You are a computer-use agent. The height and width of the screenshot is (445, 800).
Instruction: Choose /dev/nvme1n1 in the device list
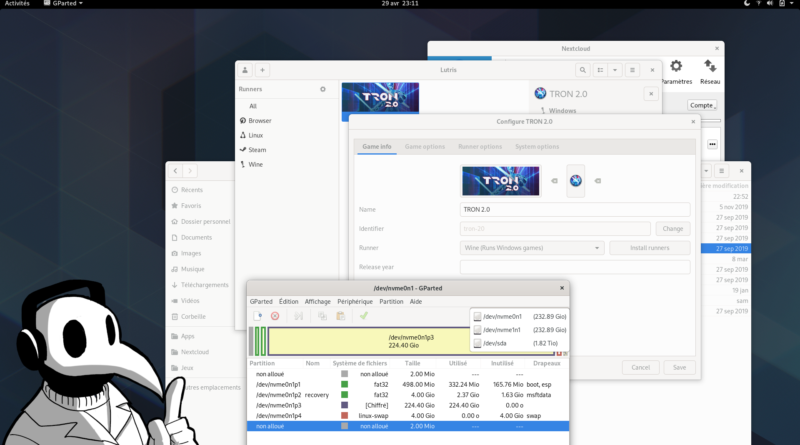pyautogui.click(x=519, y=330)
